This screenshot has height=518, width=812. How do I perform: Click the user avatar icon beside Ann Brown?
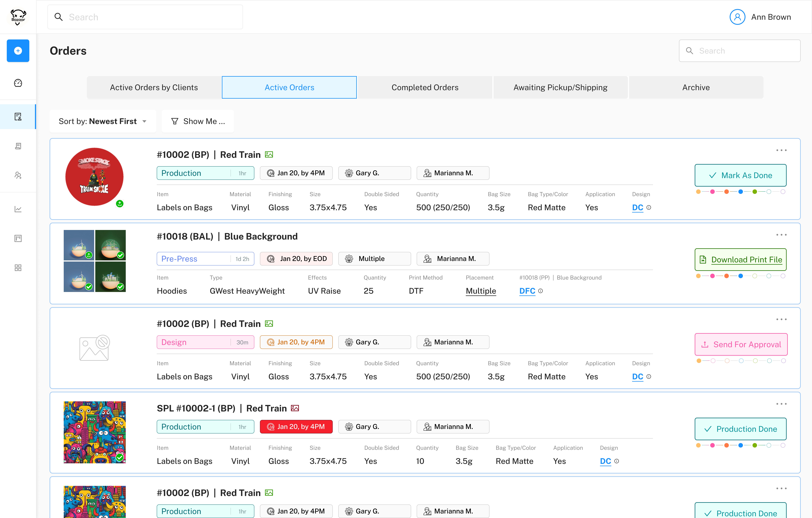[x=737, y=17]
